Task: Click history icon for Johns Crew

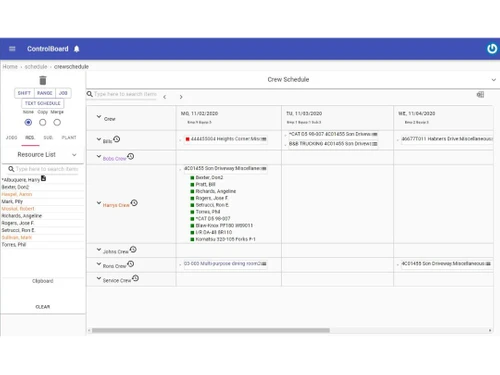Action: (133, 249)
